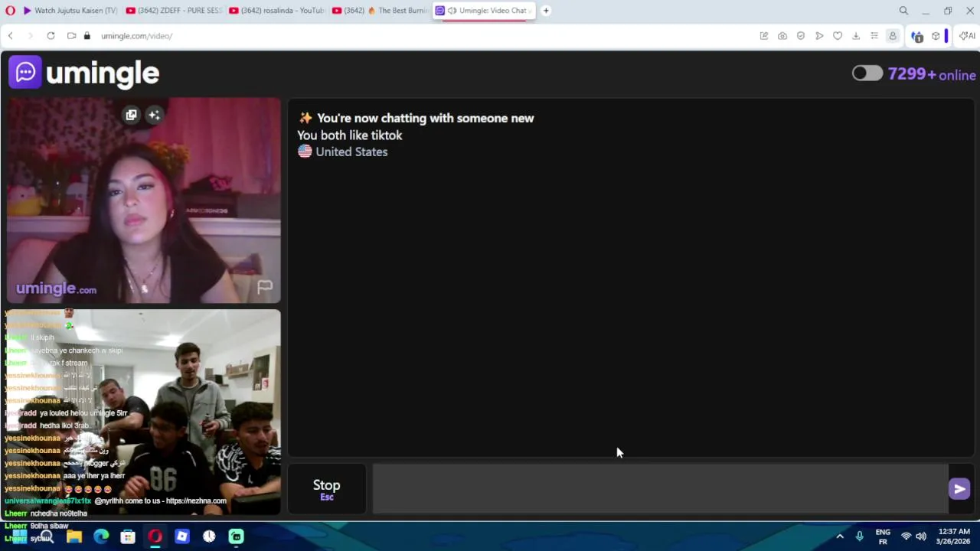Click the extension icon with badge 1
This screenshot has height=551, width=980.
(x=916, y=36)
